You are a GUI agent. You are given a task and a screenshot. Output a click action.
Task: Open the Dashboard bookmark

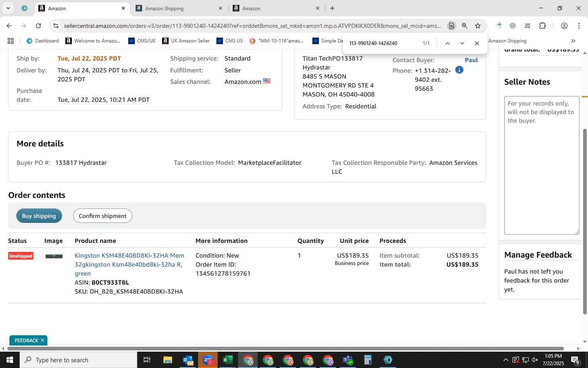(42, 41)
